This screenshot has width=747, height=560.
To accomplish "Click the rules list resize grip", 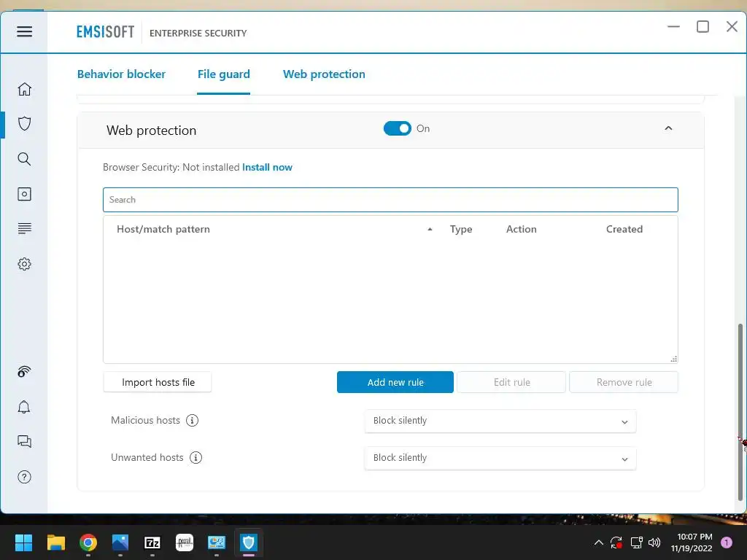I will pos(673,359).
